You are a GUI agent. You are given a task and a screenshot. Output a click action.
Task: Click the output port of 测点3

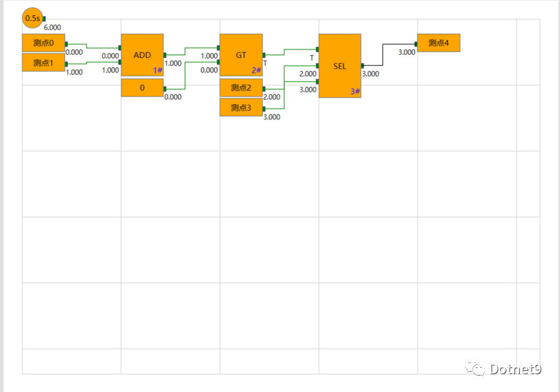[x=264, y=109]
